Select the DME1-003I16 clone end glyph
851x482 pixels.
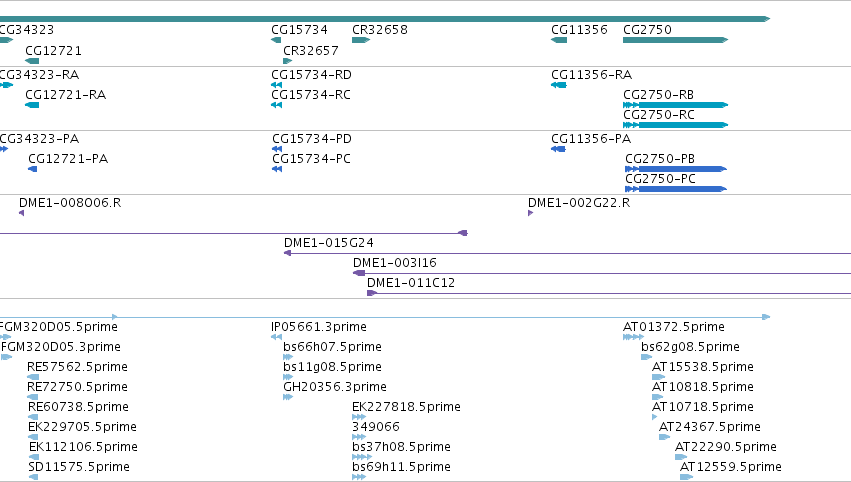coord(359,273)
